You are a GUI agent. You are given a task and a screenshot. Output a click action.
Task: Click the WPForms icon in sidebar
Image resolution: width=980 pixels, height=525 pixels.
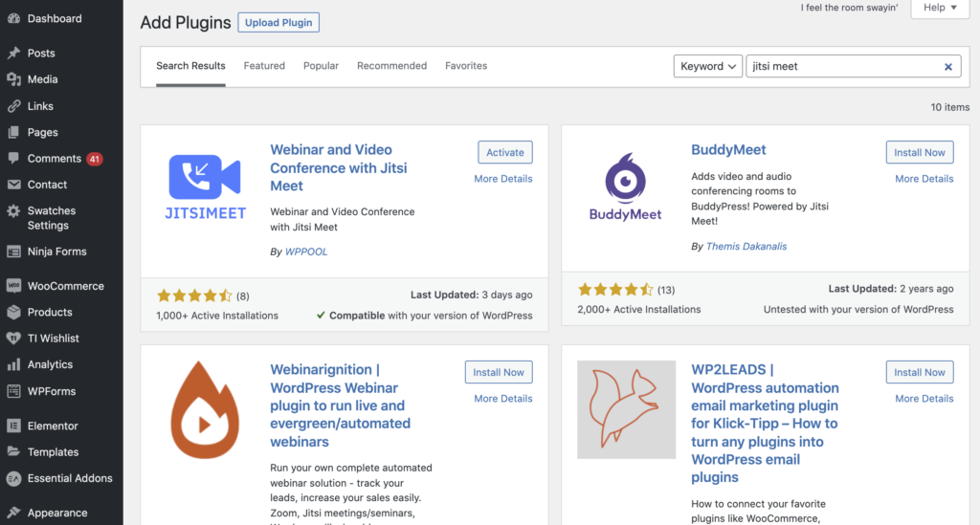pos(13,391)
